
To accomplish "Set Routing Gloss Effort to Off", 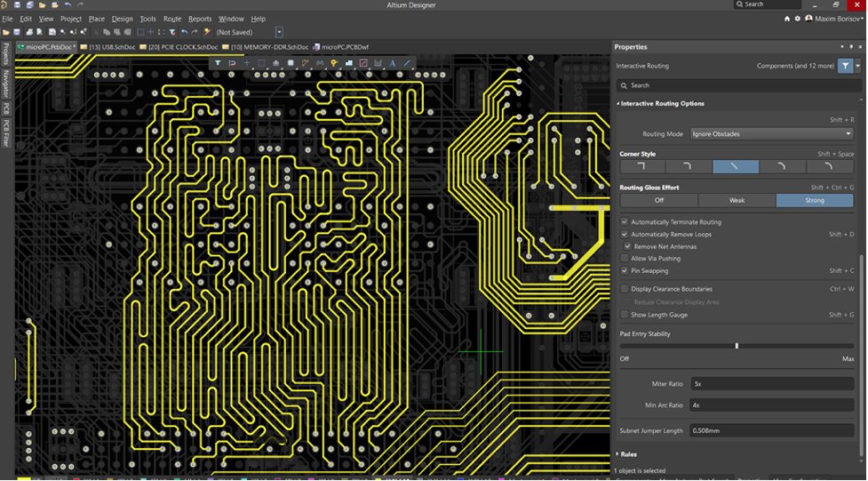I will click(x=658, y=201).
